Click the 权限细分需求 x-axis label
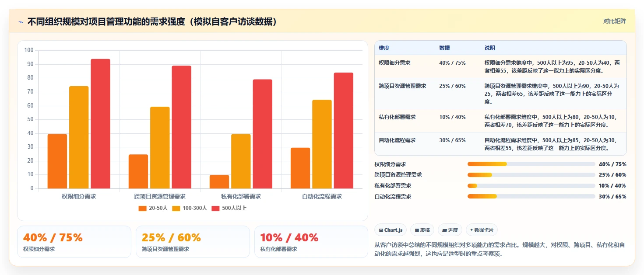The image size is (644, 275). [79, 196]
